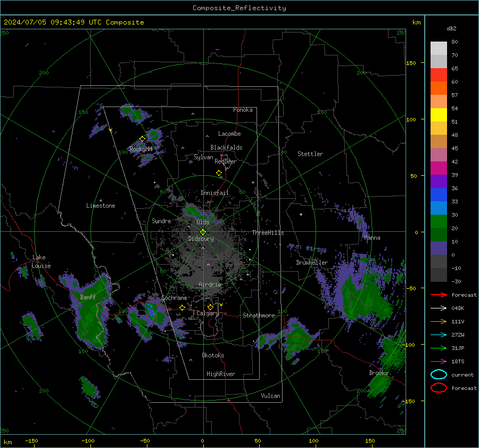Image resolution: width=479 pixels, height=448 pixels.
Task: Click the red swatch in dBZ scale
Action: [x=439, y=75]
